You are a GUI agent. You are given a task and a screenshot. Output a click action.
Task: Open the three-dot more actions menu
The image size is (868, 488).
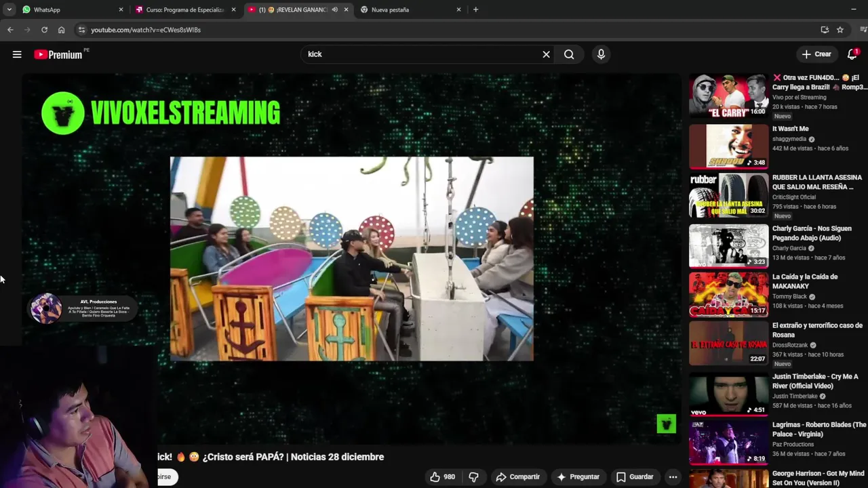pos(673,477)
